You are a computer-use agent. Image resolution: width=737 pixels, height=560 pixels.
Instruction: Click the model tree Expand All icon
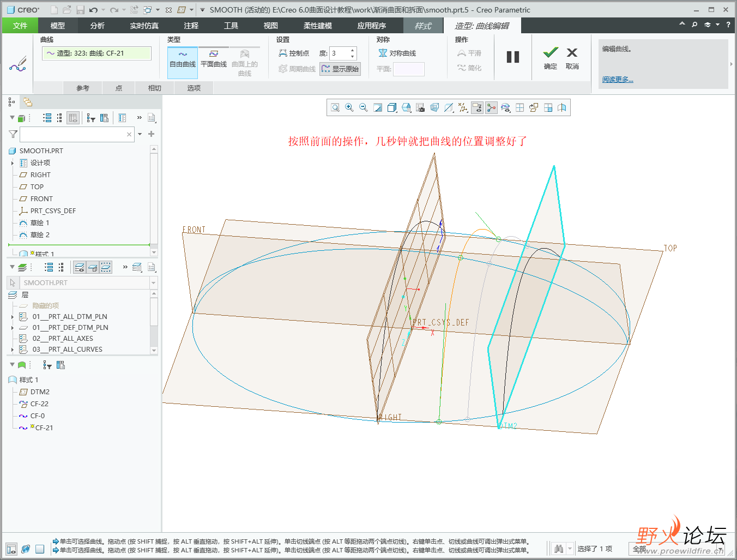click(47, 118)
